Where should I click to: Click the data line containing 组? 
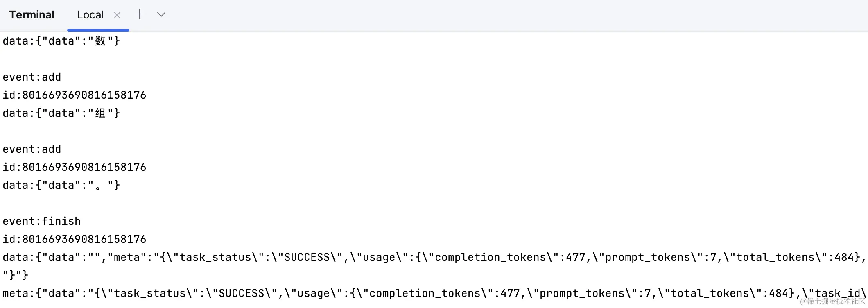click(x=61, y=113)
